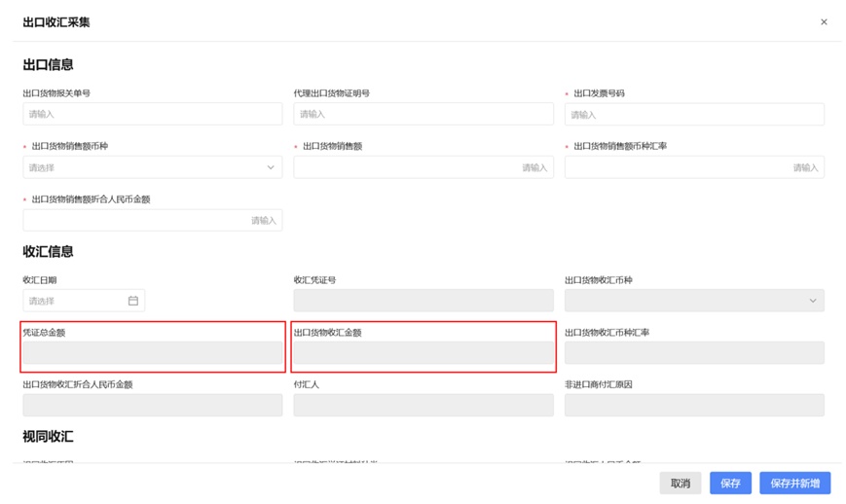Click the 凭证总金额 field
Screen dimensions: 846x504
click(152, 352)
